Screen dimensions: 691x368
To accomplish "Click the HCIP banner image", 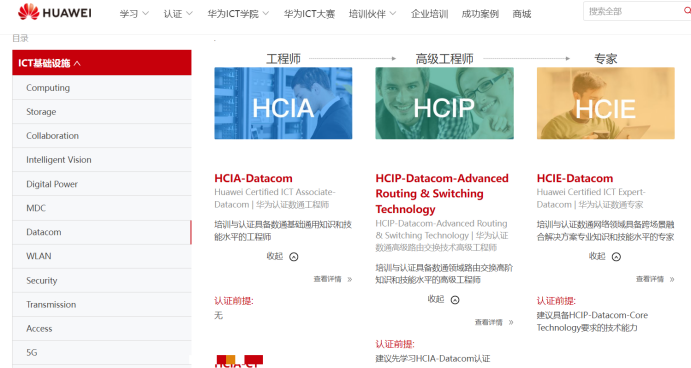I will coord(444,103).
